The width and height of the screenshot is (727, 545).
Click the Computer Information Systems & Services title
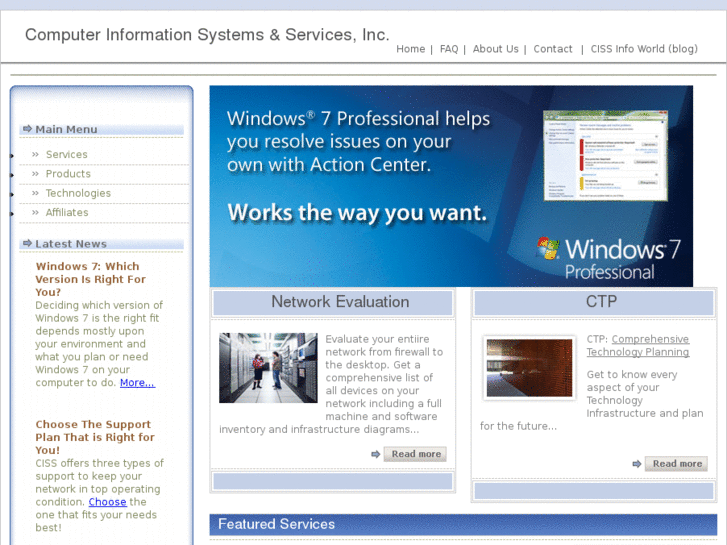tap(207, 35)
